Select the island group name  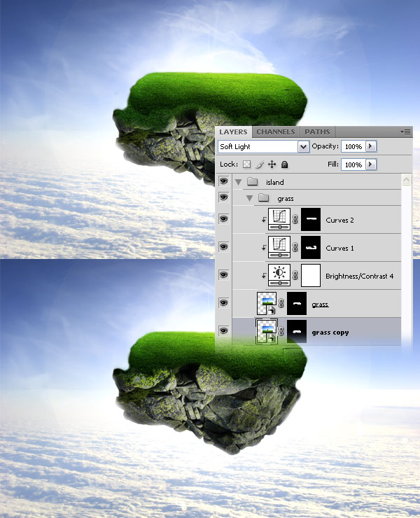coord(274,183)
